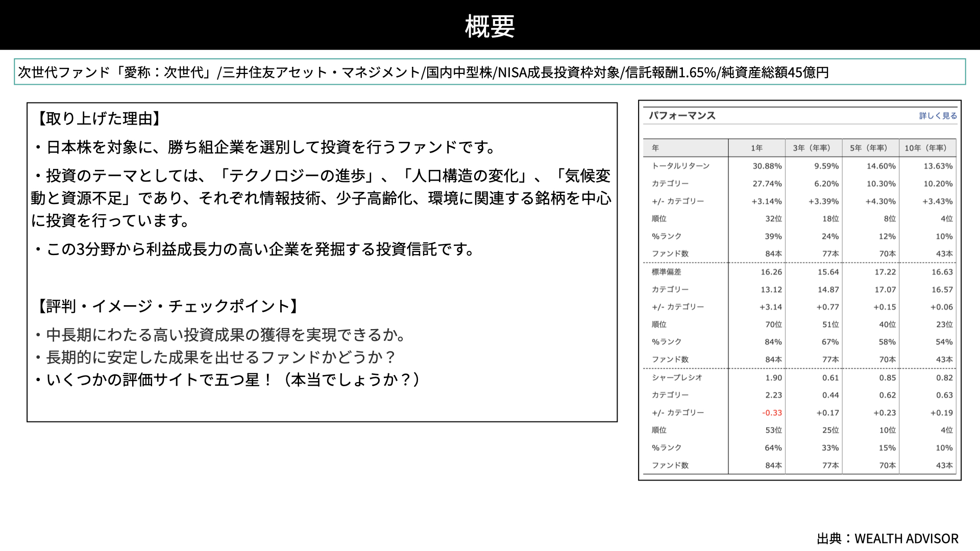Click the 27.74% category return value
Screen dimensions: 980x551
click(767, 184)
